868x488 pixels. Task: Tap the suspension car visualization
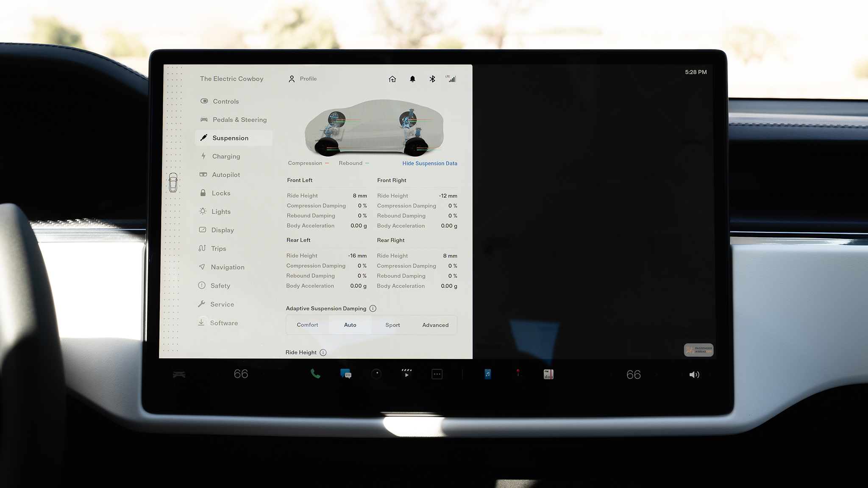[x=374, y=127]
